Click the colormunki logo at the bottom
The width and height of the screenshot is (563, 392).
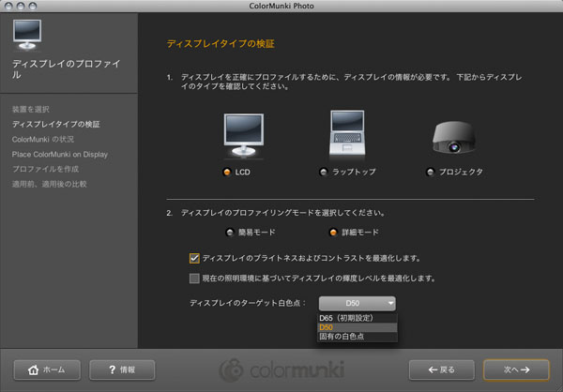pos(281,369)
